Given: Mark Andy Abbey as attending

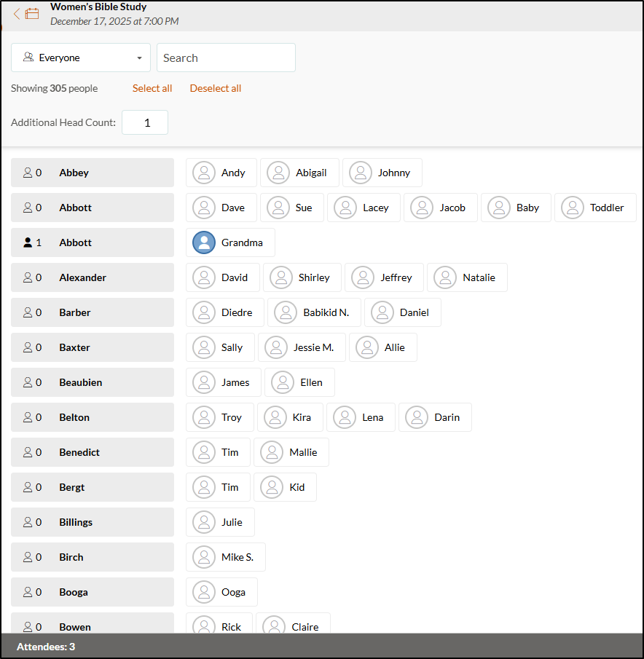Looking at the screenshot, I should pyautogui.click(x=221, y=173).
